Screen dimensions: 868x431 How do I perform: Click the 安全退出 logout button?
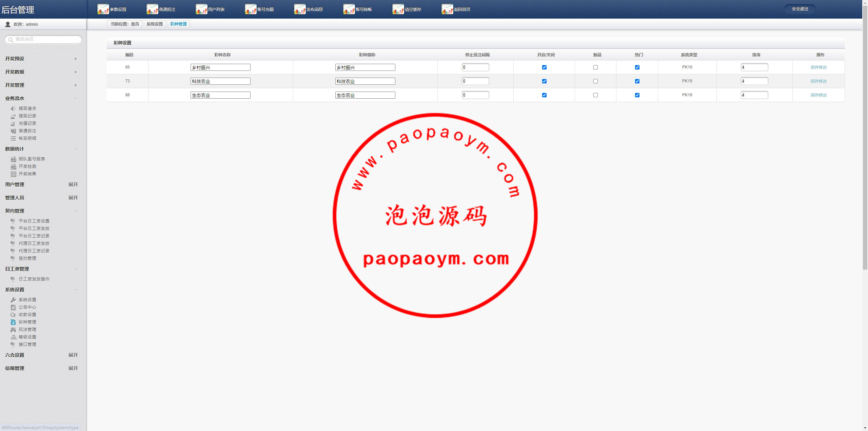[x=800, y=9]
